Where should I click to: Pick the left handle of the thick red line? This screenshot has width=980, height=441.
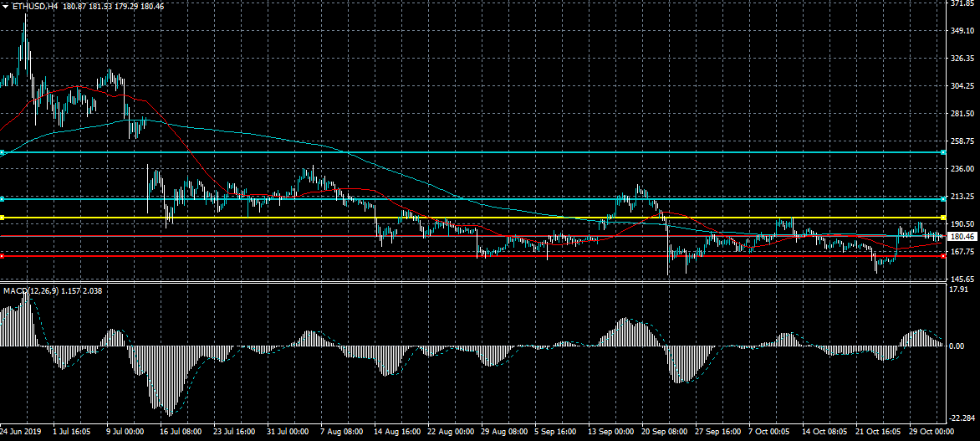point(3,256)
